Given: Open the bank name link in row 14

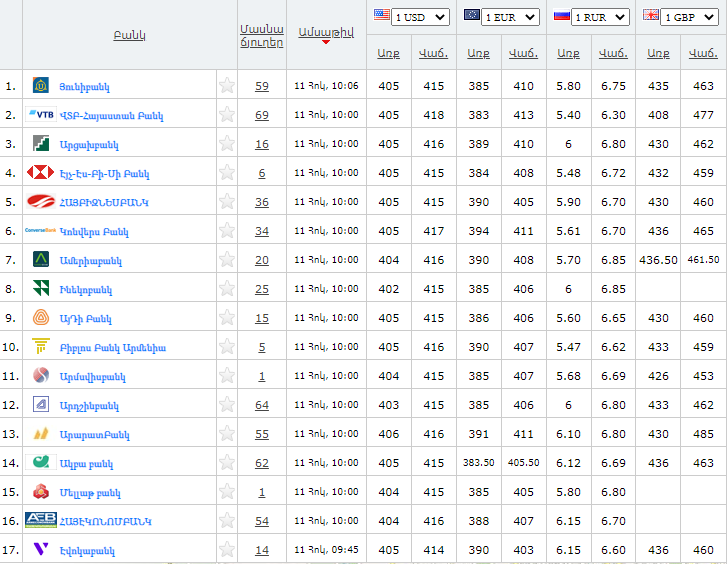Looking at the screenshot, I should [x=86, y=464].
